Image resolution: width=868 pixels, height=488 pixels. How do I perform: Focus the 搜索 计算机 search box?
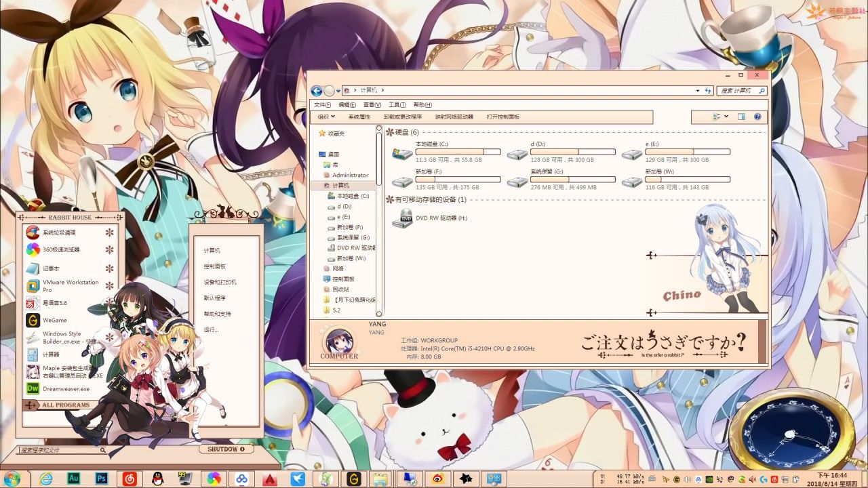tap(742, 90)
